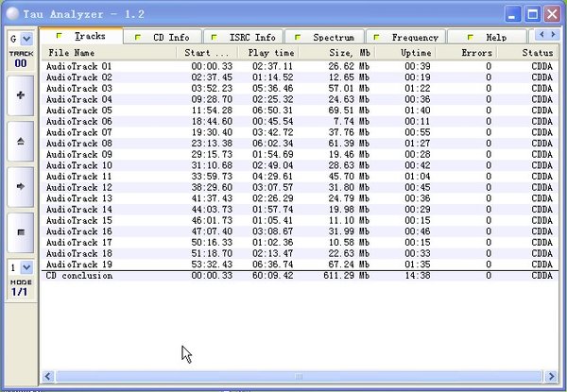Select row AudioTrack 09

(x=300, y=155)
